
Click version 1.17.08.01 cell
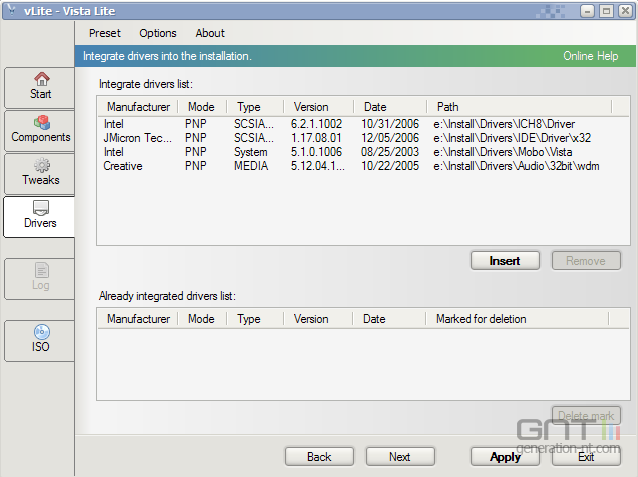(x=316, y=138)
